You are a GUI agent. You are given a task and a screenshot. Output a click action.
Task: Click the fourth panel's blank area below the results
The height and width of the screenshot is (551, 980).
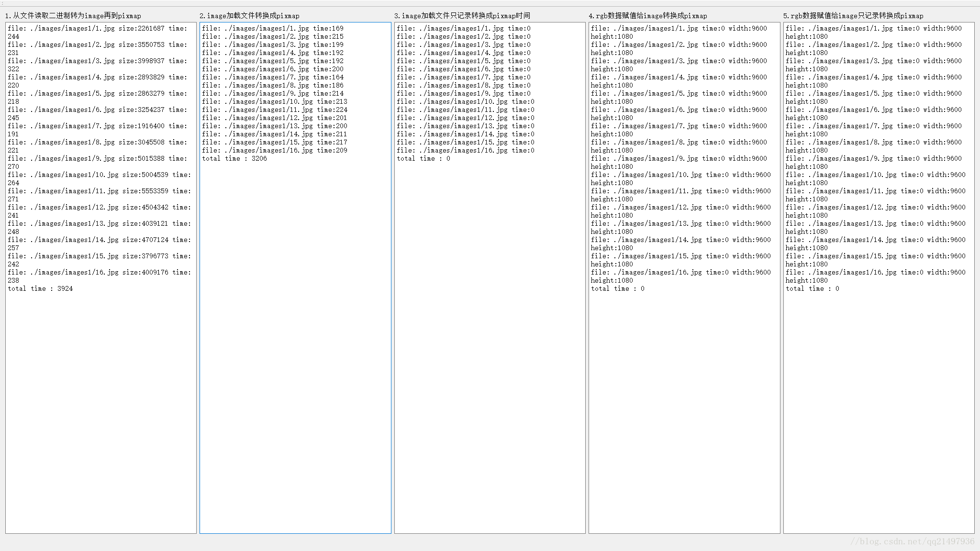point(684,407)
